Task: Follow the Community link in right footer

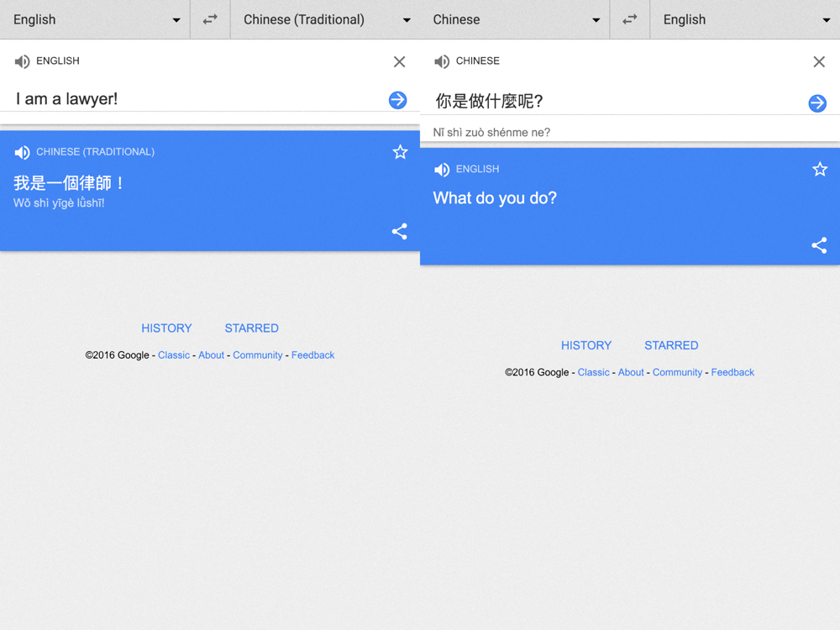Action: click(x=677, y=372)
